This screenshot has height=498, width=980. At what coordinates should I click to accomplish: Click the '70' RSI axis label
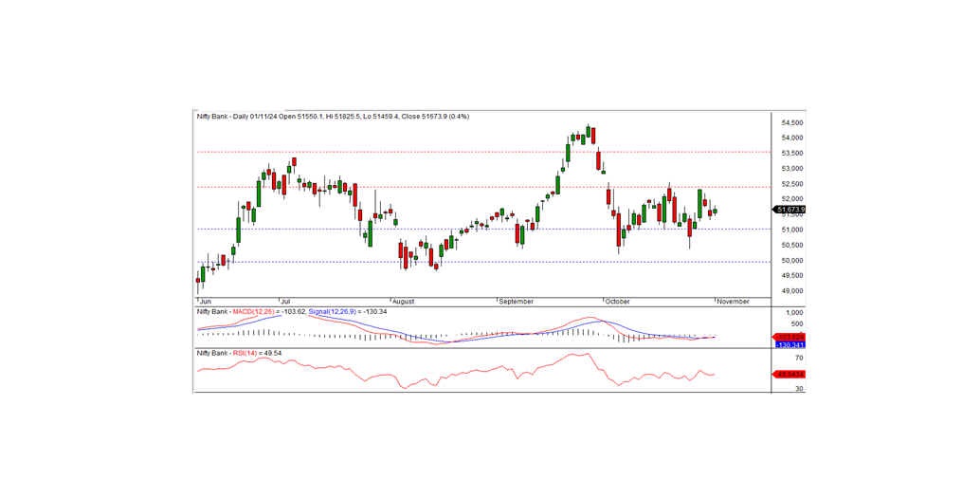(799, 359)
